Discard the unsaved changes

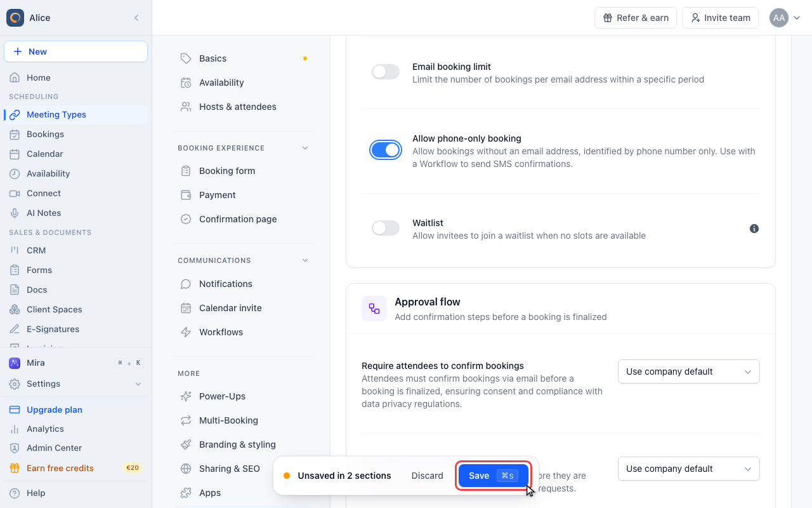[427, 476]
